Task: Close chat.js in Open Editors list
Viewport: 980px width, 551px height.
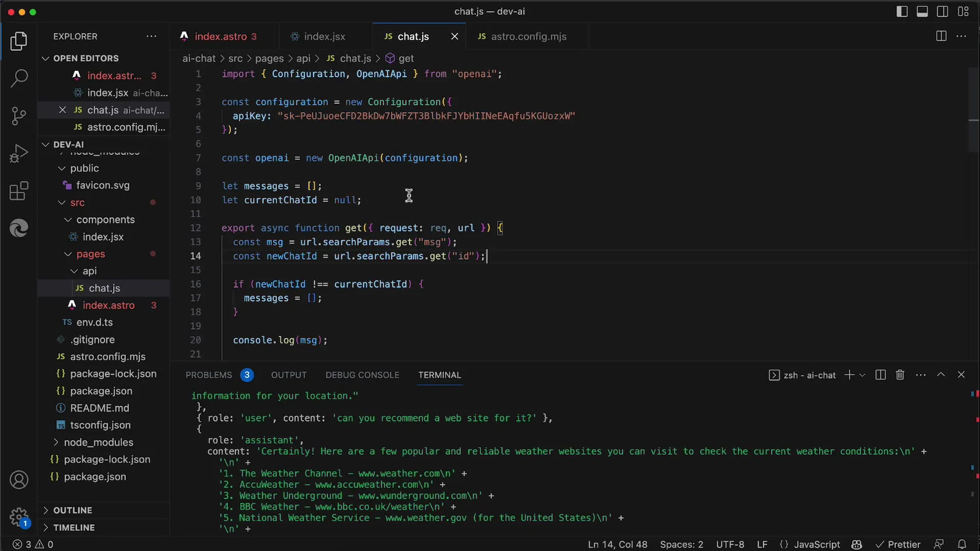Action: 62,110
